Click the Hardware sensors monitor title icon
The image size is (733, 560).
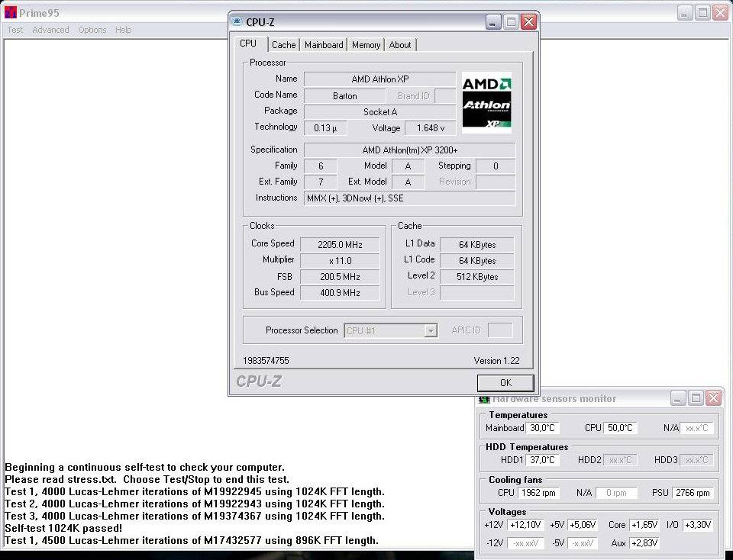(484, 398)
